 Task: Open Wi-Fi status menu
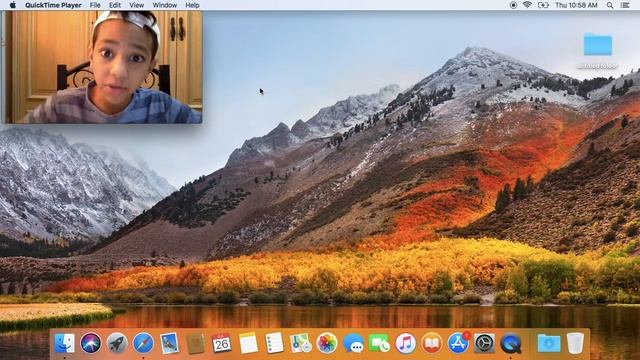point(527,5)
